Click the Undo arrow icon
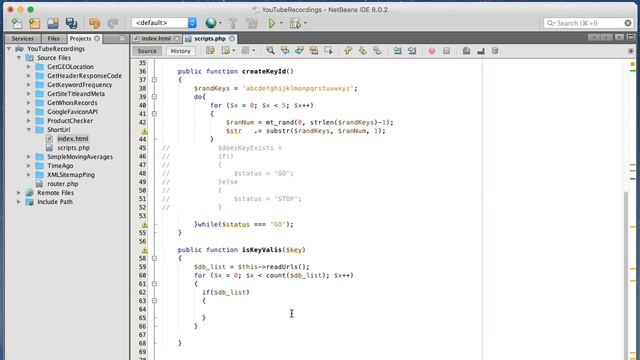Screen dimensions: 640x360 (x=94, y=23)
